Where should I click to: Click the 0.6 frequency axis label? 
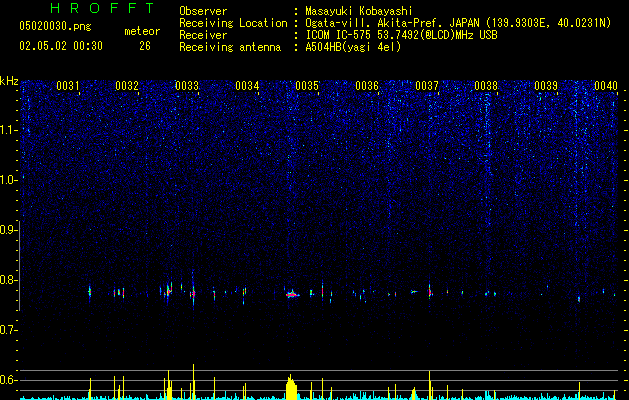coord(8,380)
